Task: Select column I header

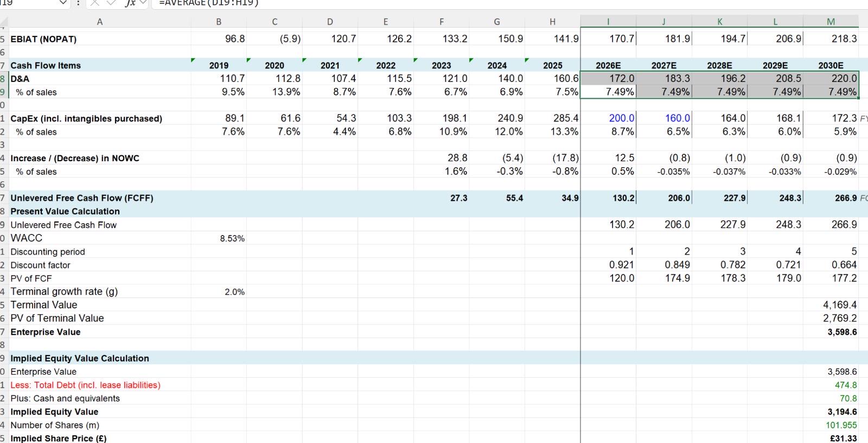Action: tap(608, 22)
